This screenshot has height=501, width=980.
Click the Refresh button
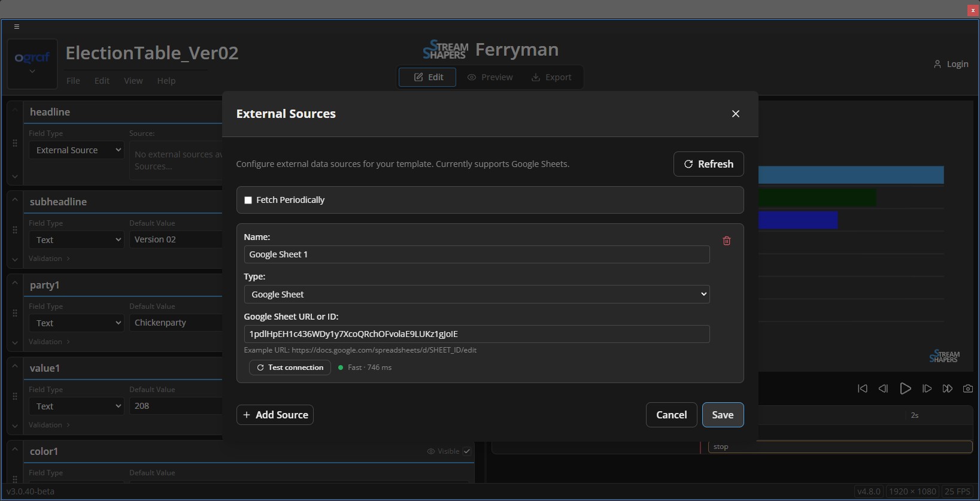pyautogui.click(x=709, y=164)
